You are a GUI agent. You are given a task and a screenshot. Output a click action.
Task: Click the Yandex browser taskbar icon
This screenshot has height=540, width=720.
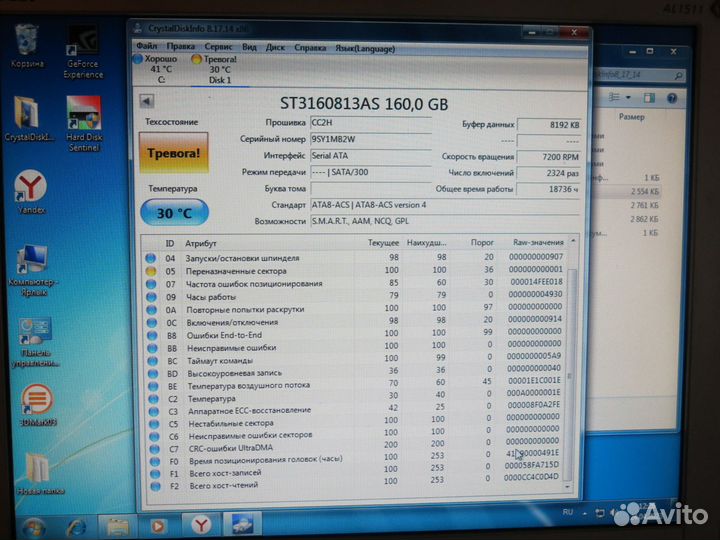pos(201,525)
